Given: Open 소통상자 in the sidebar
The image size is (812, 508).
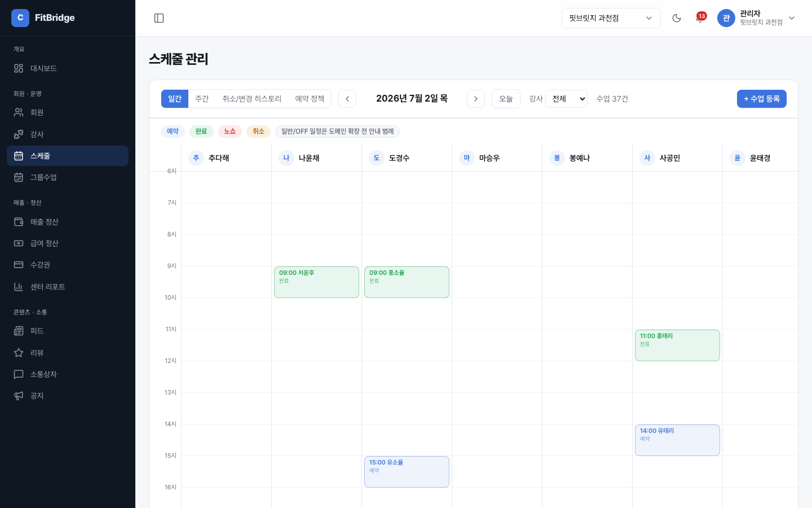Looking at the screenshot, I should 68,374.
